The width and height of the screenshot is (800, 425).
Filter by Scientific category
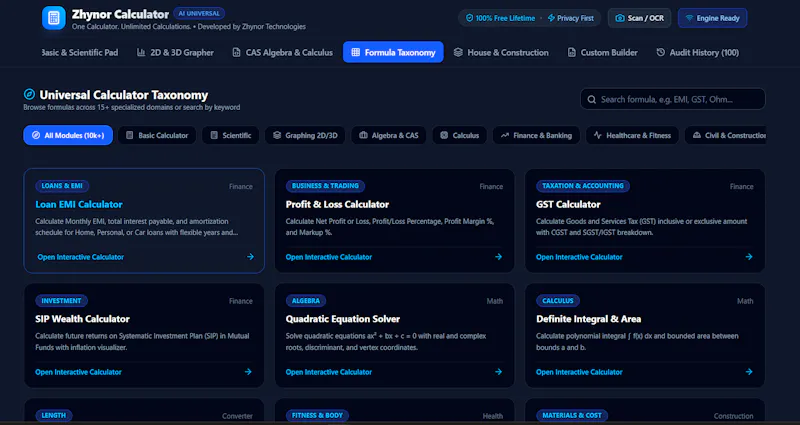pos(231,135)
